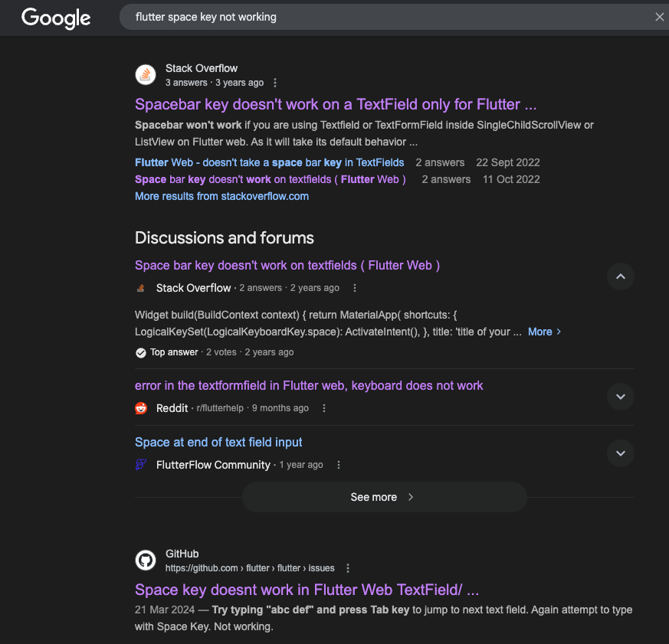Open Space at end of text field input
This screenshot has width=669, height=644.
click(218, 442)
